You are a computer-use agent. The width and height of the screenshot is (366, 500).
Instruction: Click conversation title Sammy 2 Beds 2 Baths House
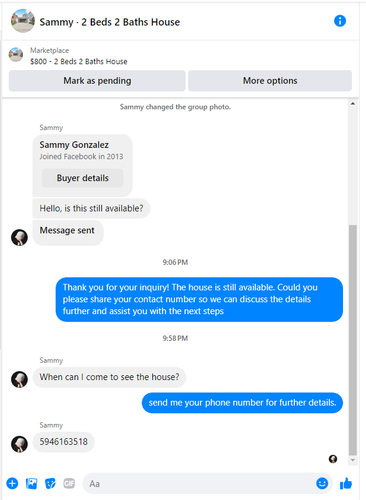(x=110, y=22)
